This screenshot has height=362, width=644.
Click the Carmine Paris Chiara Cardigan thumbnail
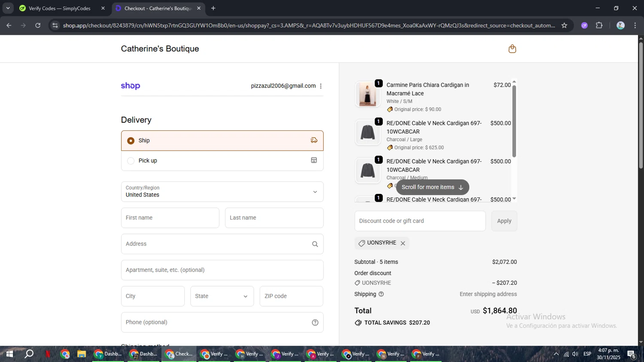368,94
